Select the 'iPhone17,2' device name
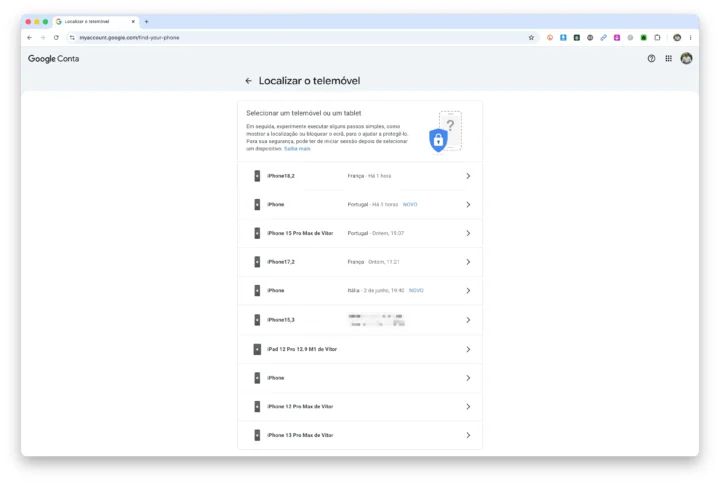 pyautogui.click(x=281, y=262)
